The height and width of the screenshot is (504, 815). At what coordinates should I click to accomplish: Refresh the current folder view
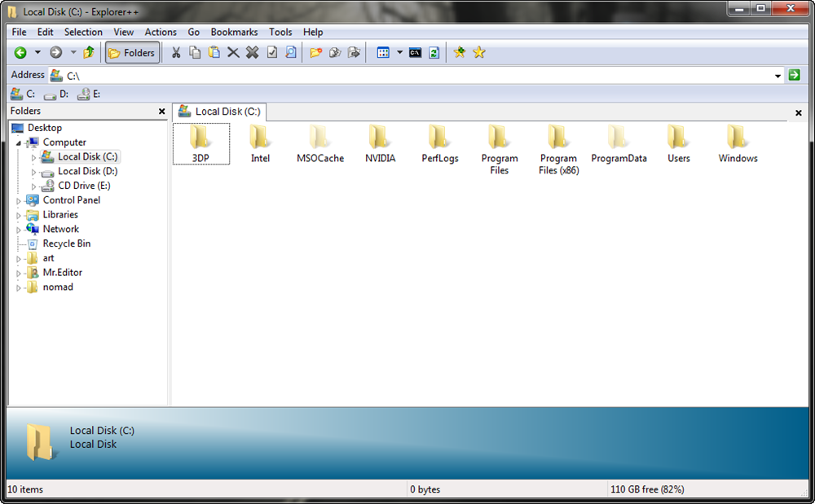pos(434,52)
